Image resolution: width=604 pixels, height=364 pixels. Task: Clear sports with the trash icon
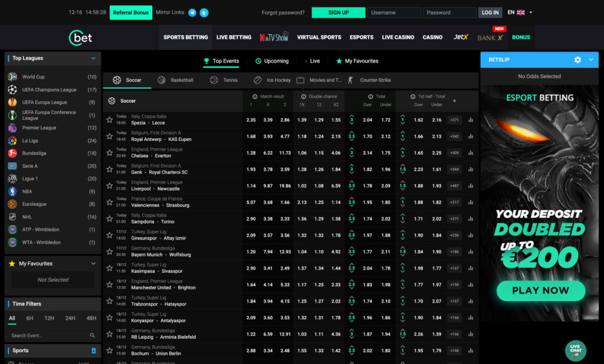point(93,350)
